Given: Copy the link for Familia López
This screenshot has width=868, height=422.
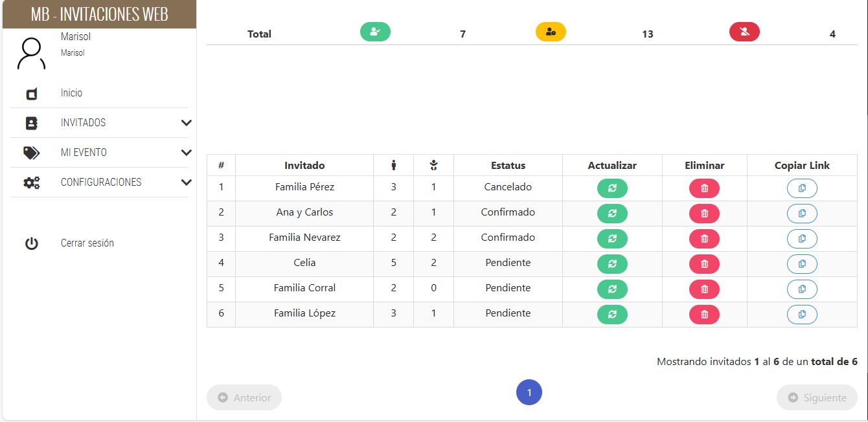Looking at the screenshot, I should [802, 315].
